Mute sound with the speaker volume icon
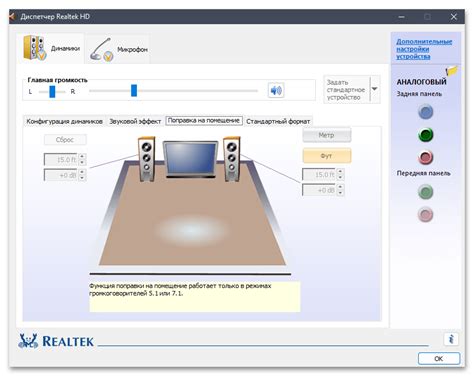Image resolution: width=474 pixels, height=376 pixels. pyautogui.click(x=276, y=90)
